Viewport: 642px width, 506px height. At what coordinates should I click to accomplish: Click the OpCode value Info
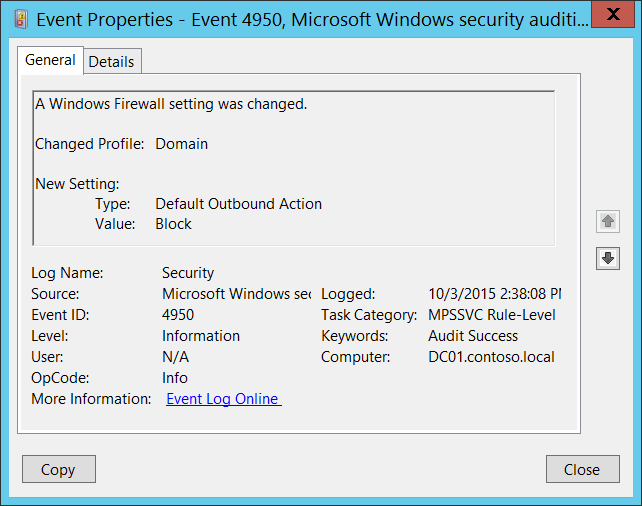[x=175, y=378]
